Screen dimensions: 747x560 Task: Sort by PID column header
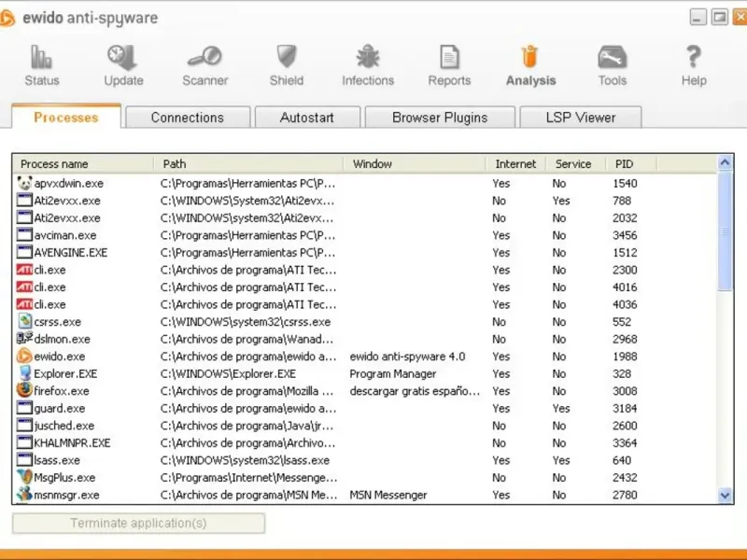[x=631, y=164]
